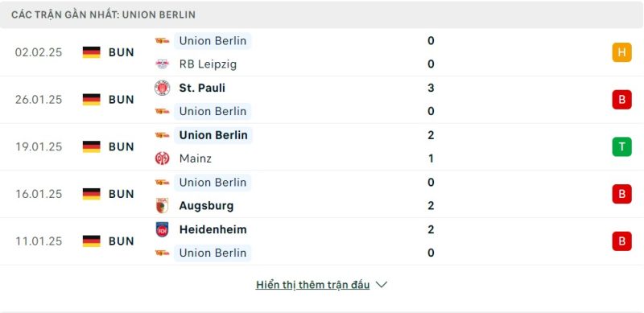Open the Augsburg team name link
644x313 pixels.
(206, 206)
